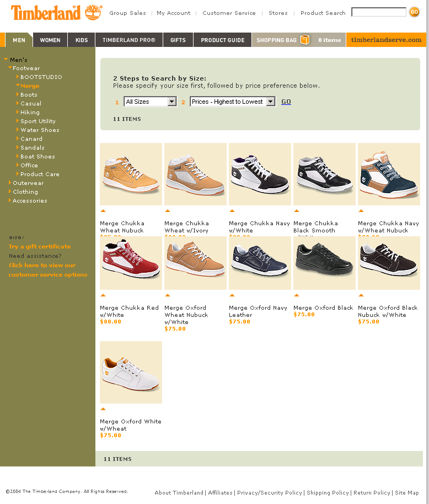Viewport: 429px width, 504px height.
Task: Expand the Accessories sidebar category
Action: point(10,200)
